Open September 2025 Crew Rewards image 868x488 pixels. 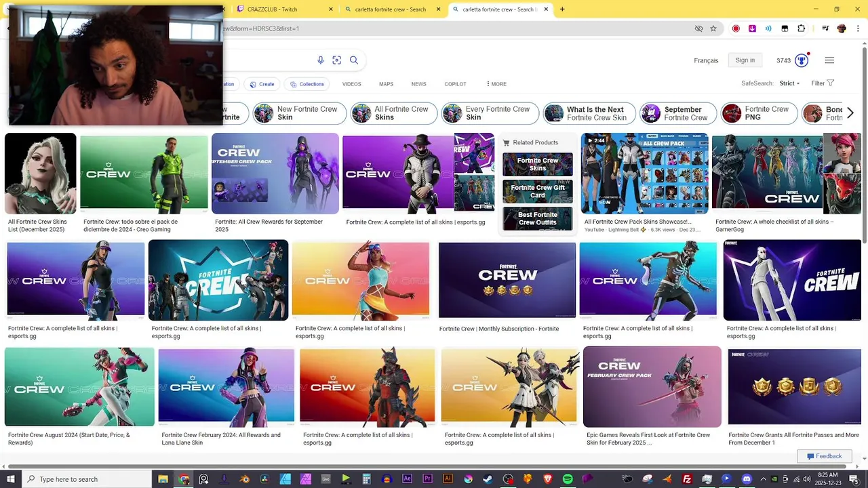[275, 174]
